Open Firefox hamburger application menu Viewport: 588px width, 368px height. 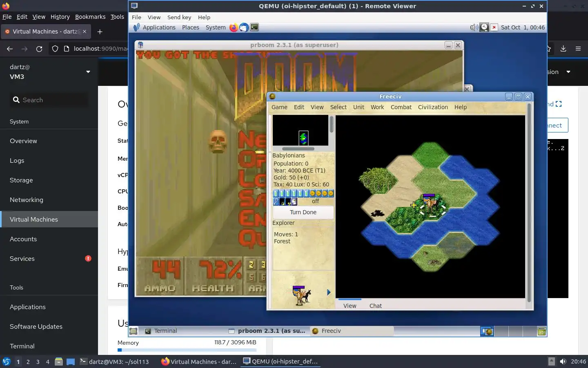pos(578,49)
